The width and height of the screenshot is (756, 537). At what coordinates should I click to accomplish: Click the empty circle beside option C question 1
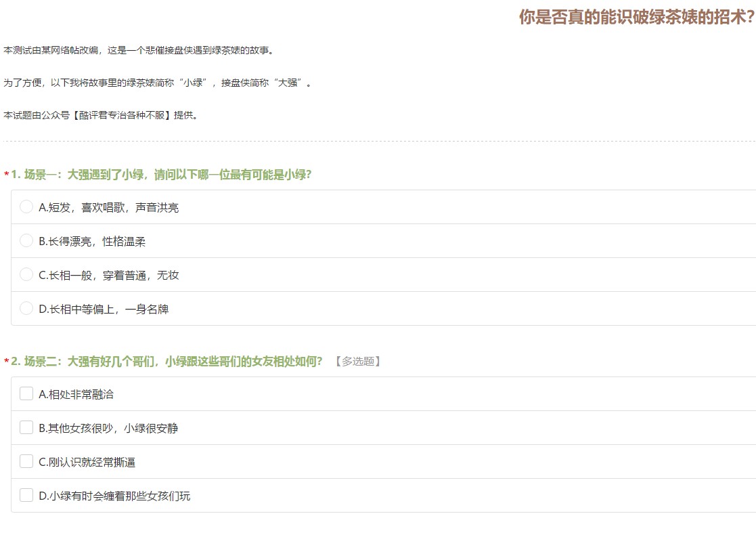coord(26,274)
